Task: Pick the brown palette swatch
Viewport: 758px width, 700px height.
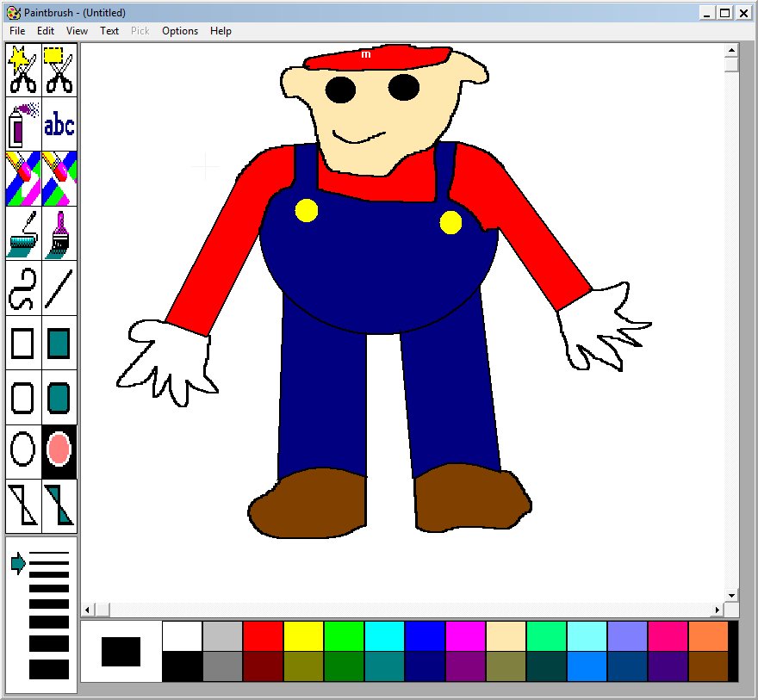Action: pyautogui.click(x=708, y=666)
